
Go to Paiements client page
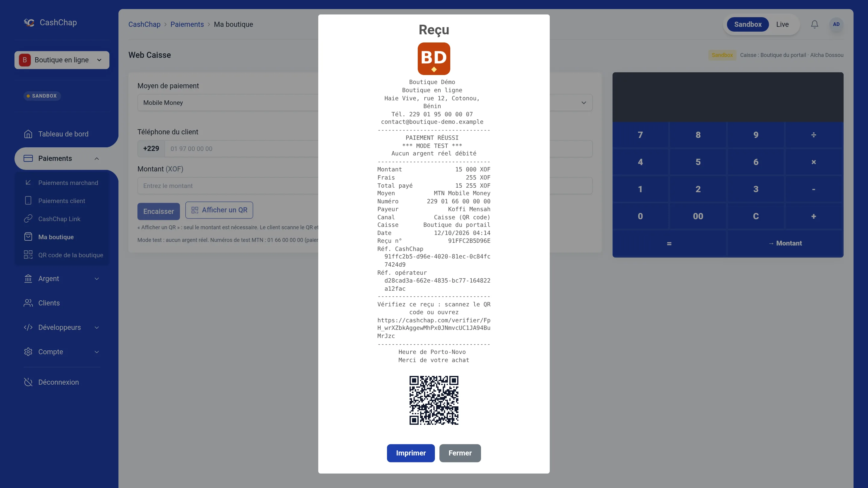62,201
